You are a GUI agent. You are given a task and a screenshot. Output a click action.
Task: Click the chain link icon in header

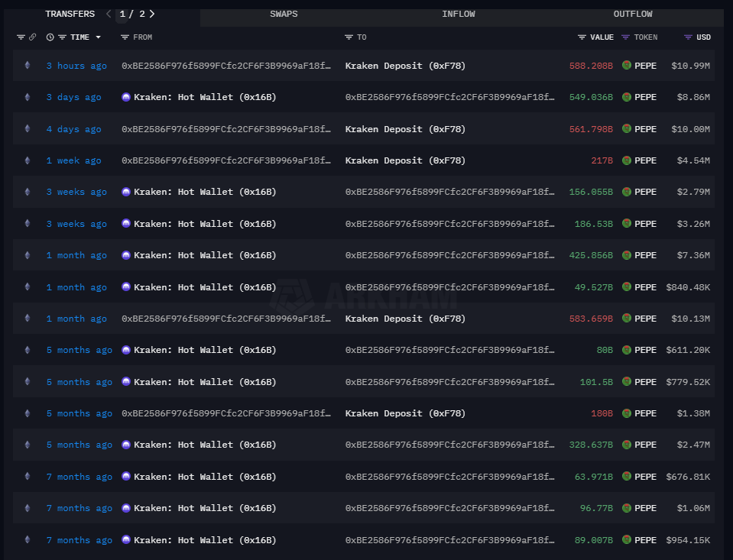[x=32, y=37]
